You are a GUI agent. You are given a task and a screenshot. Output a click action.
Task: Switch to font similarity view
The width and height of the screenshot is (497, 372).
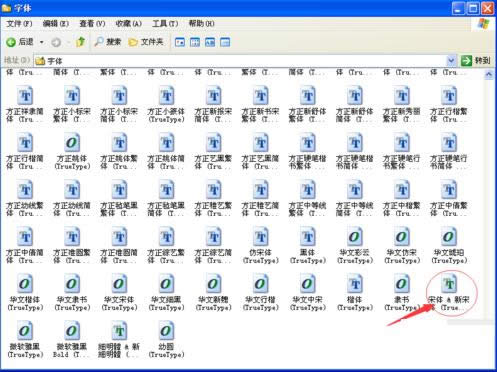pyautogui.click(x=210, y=42)
